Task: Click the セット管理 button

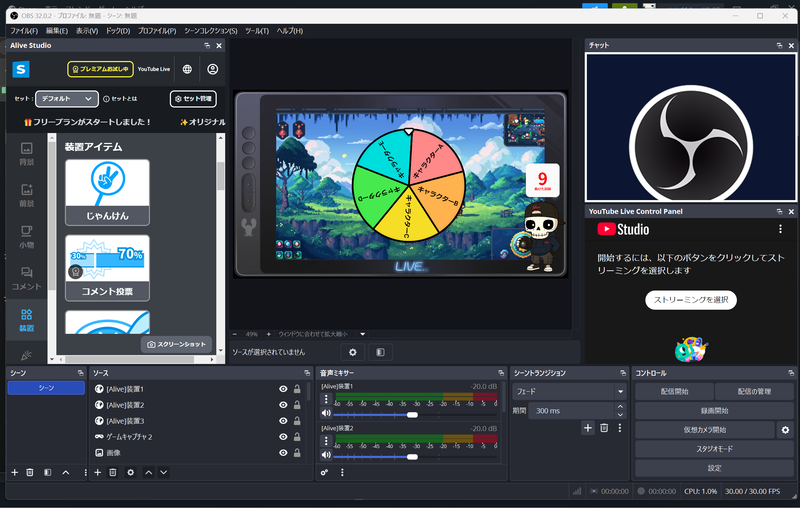Action: (x=193, y=98)
